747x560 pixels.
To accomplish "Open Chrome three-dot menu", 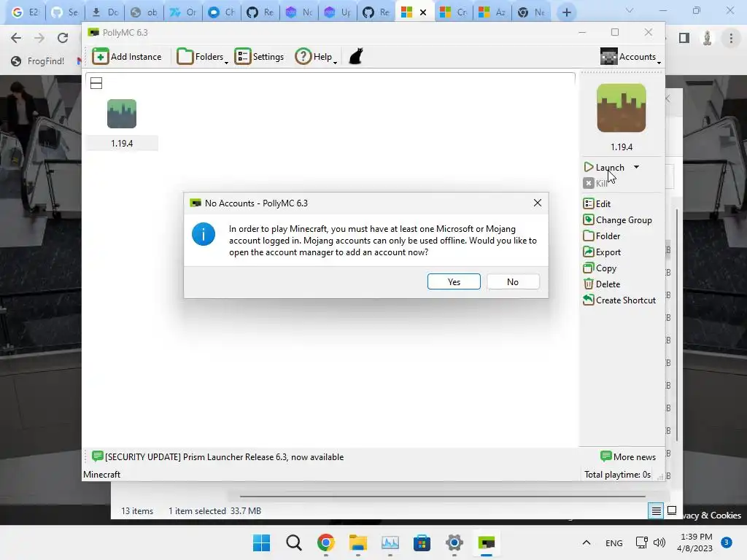I will point(731,38).
